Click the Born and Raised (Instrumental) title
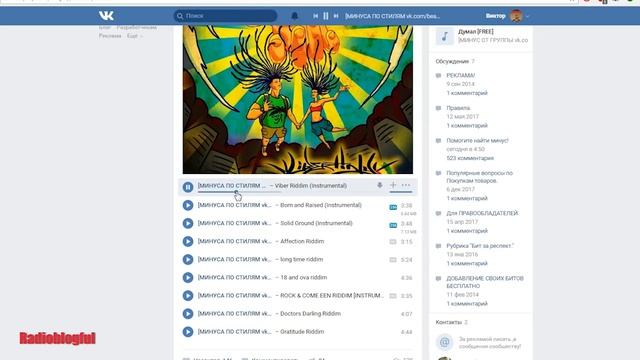The image size is (640, 360). coord(321,205)
